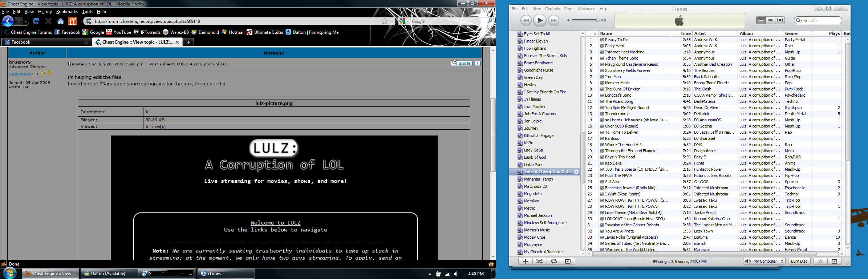Open the Advanced menu in iTunes

587,9
